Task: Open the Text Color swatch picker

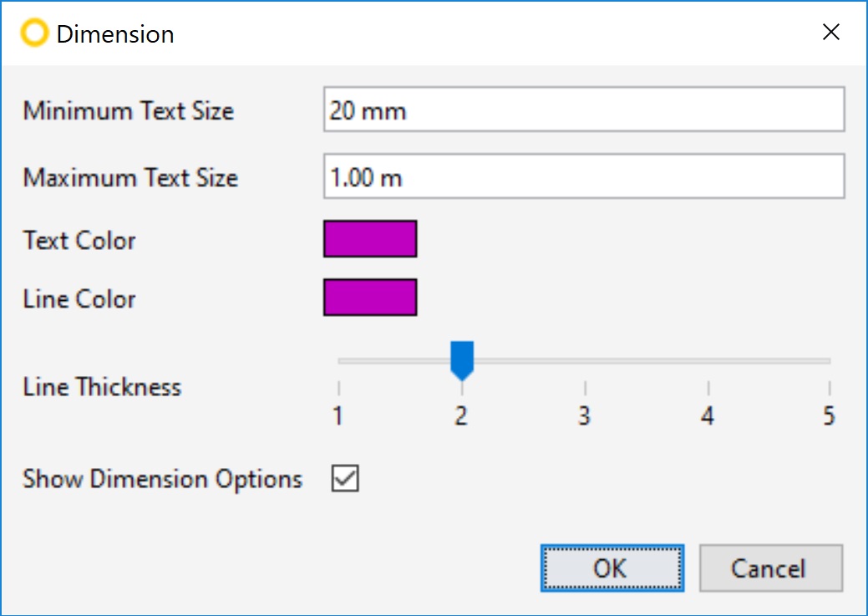Action: coord(370,239)
